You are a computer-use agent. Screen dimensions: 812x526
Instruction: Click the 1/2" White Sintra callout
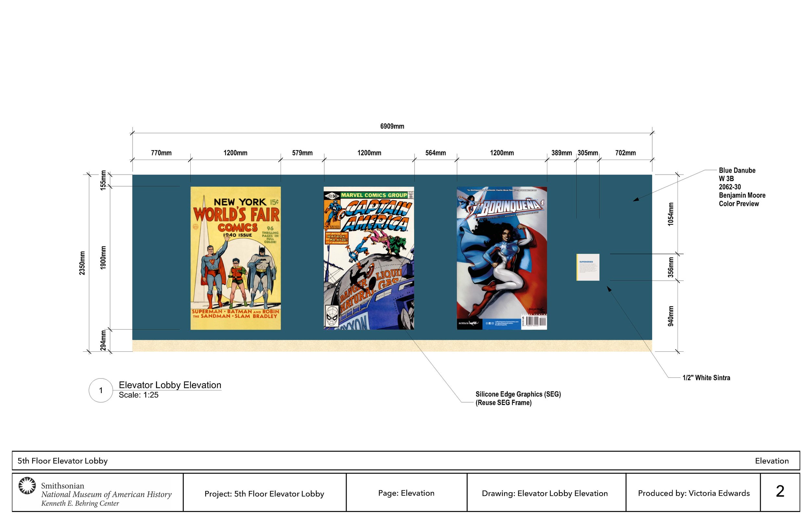click(x=706, y=377)
